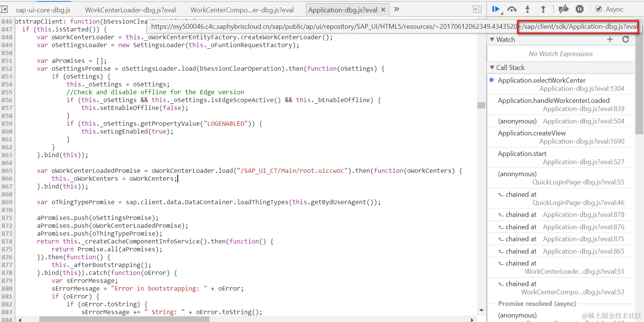
Task: Open the WorkCenterCompo...dbg.js?eval:53 source link
Action: 573,292
